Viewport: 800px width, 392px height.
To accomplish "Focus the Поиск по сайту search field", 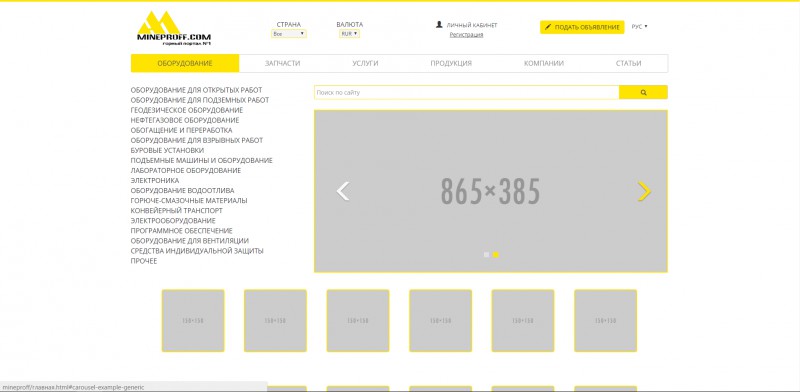I will 466,92.
